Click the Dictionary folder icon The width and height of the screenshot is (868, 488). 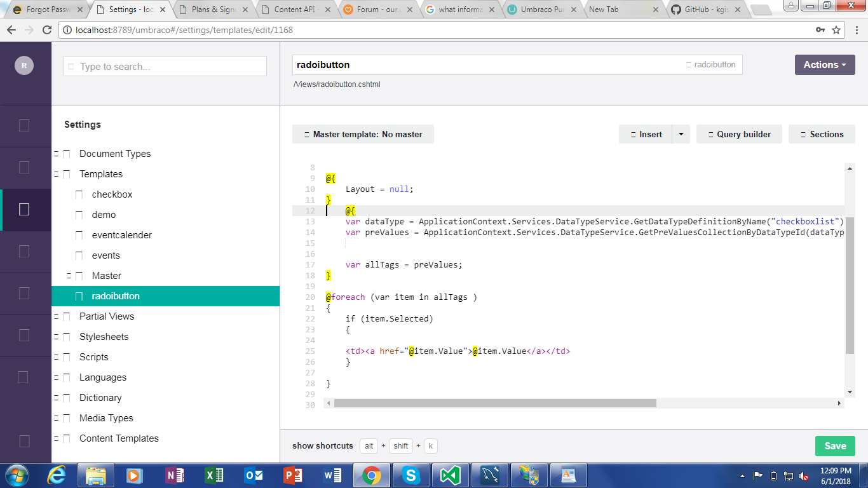67,398
